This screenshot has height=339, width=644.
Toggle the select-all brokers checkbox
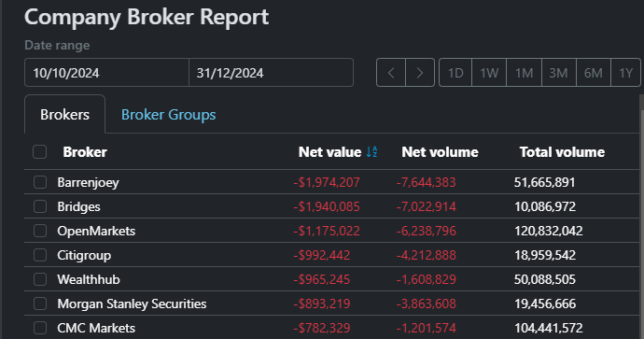click(40, 152)
